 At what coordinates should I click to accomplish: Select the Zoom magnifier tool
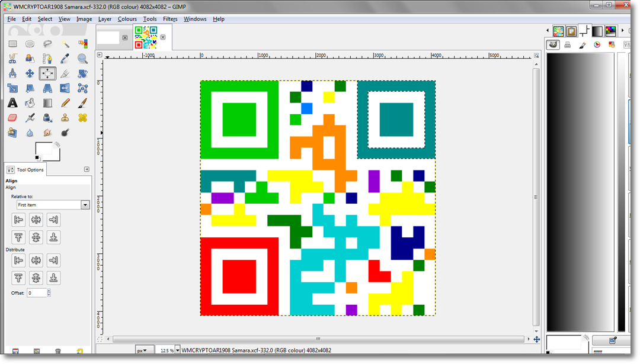(x=82, y=59)
